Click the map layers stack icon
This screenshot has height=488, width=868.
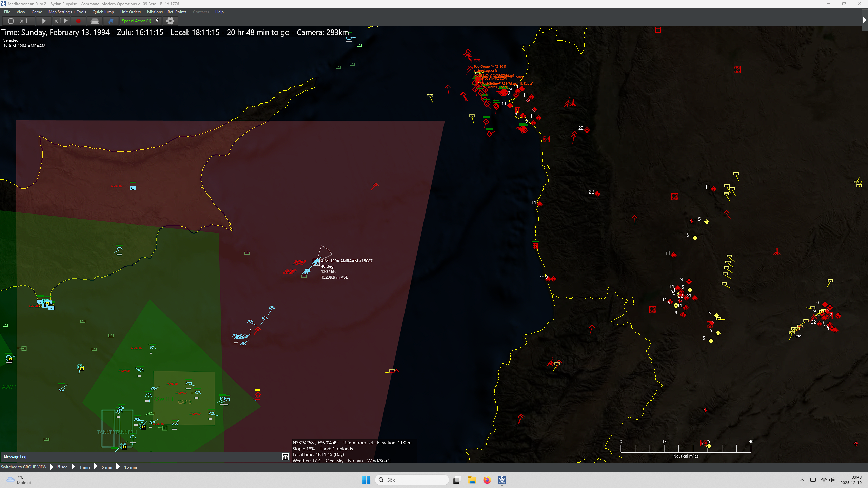pyautogui.click(x=95, y=21)
